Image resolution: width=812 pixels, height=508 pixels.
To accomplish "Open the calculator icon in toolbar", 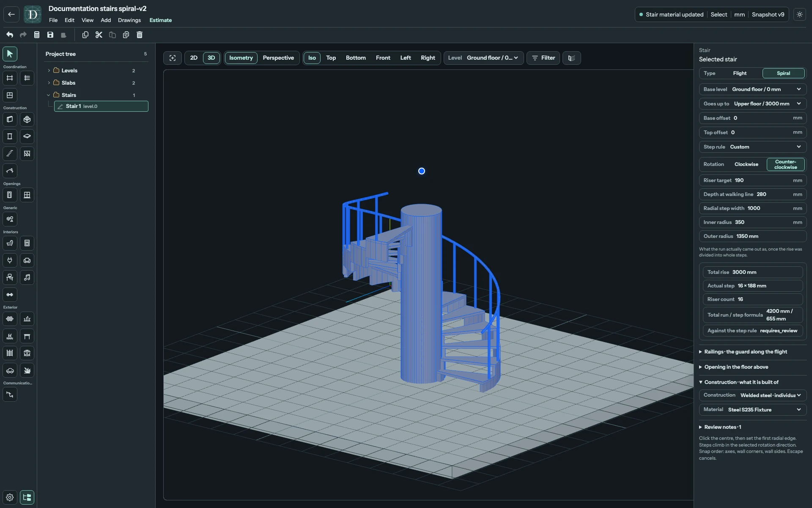I will point(37,35).
